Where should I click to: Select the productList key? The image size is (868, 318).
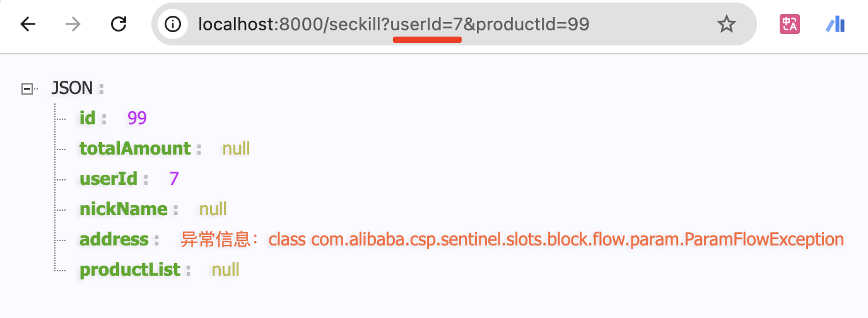(x=130, y=270)
